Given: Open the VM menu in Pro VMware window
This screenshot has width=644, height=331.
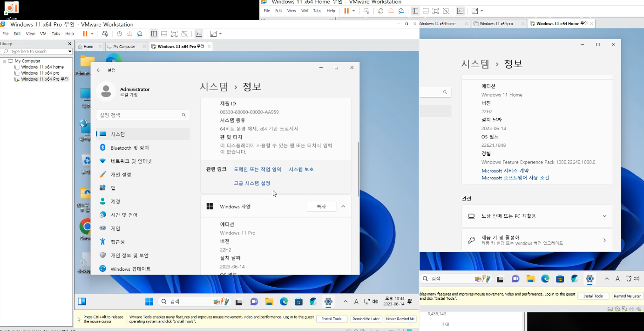Looking at the screenshot, I should 43,34.
